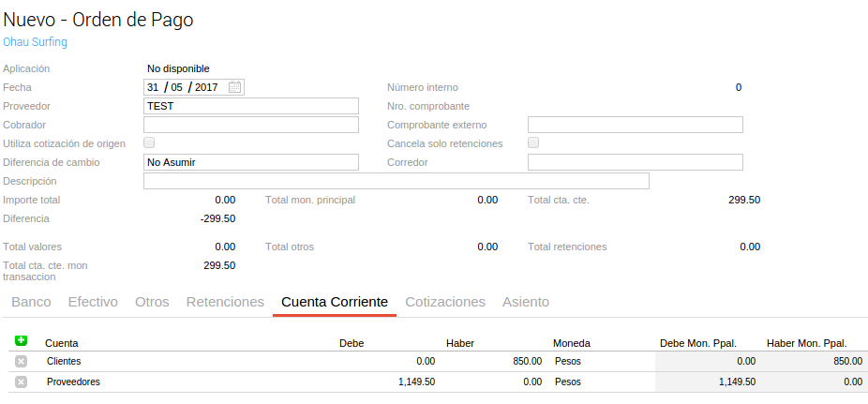The width and height of the screenshot is (868, 404).
Task: Click into the Descripción text field
Action: [x=396, y=181]
